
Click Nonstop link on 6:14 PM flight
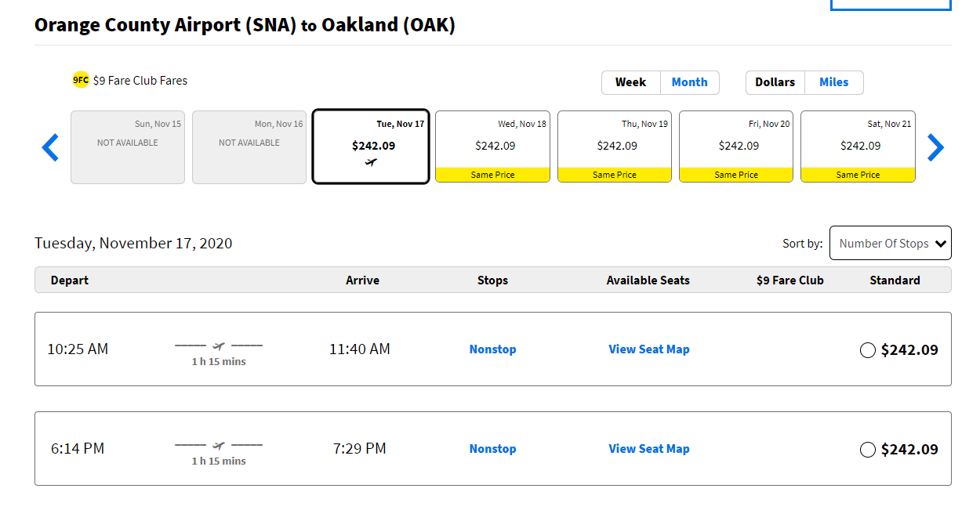click(x=492, y=449)
